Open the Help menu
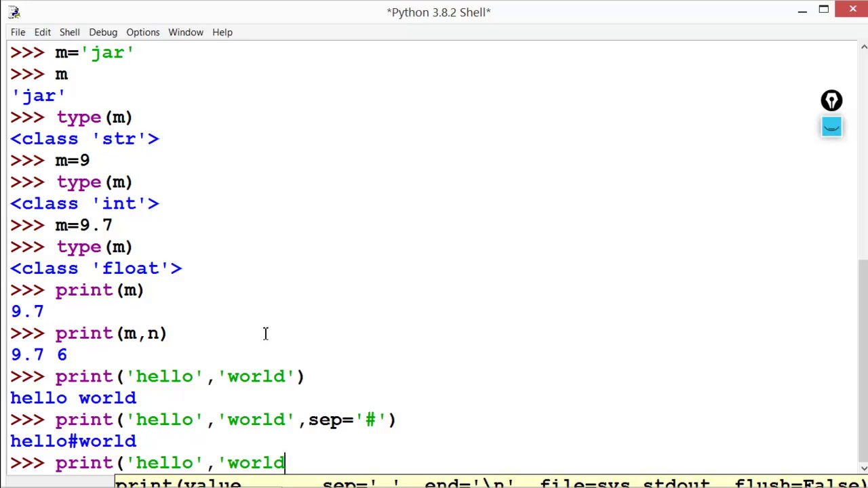868x488 pixels. click(x=222, y=32)
